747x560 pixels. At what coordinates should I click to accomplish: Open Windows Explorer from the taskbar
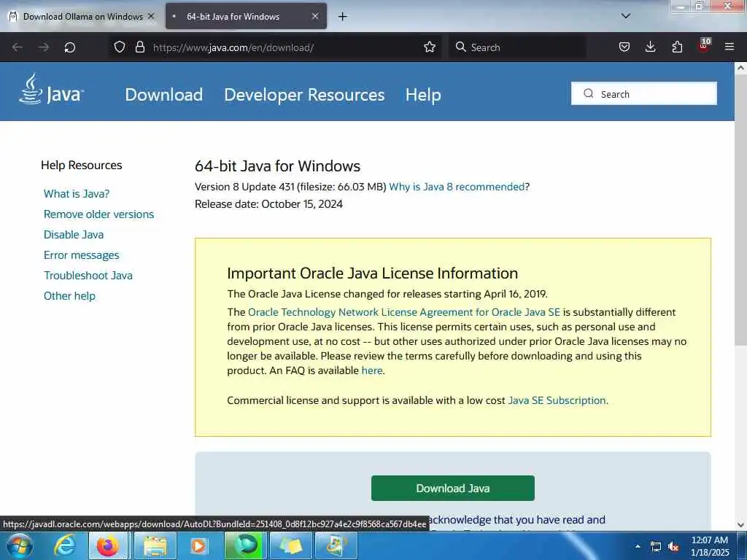(x=155, y=545)
